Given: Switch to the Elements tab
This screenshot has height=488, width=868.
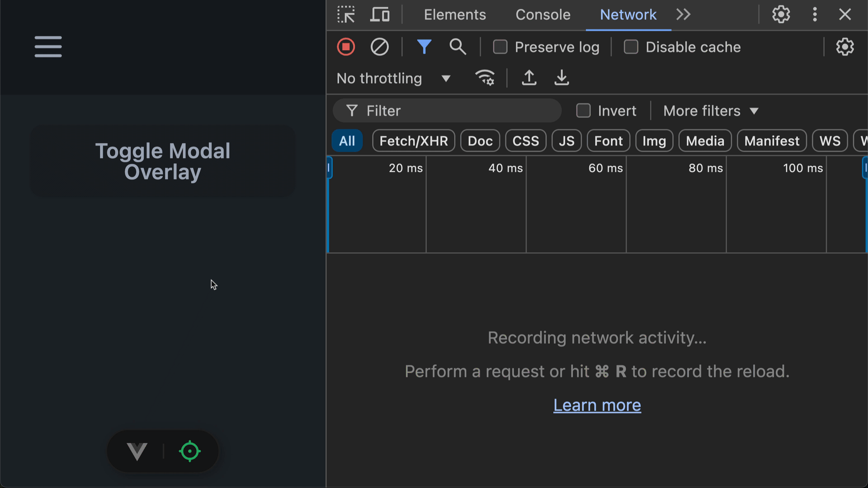Looking at the screenshot, I should point(455,14).
